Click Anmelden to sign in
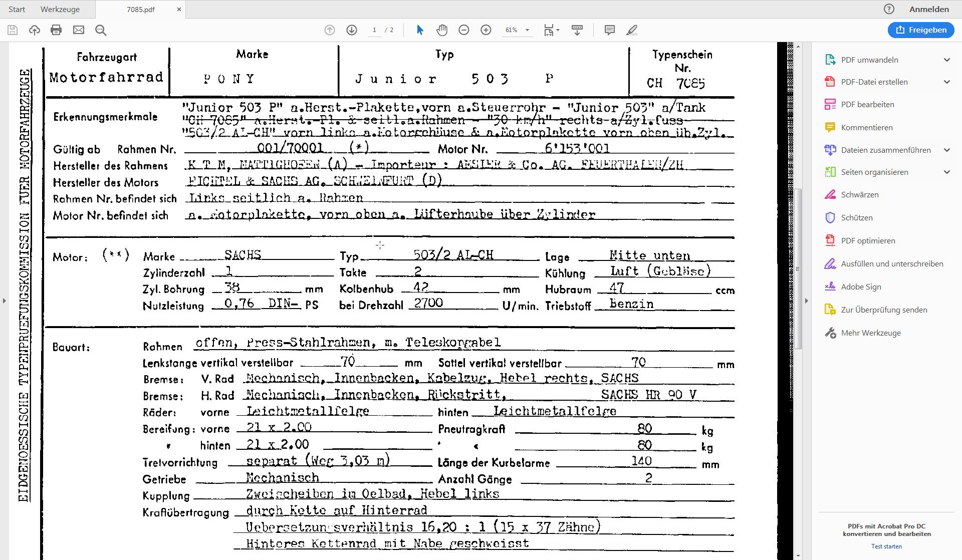This screenshot has width=962, height=560. click(929, 9)
